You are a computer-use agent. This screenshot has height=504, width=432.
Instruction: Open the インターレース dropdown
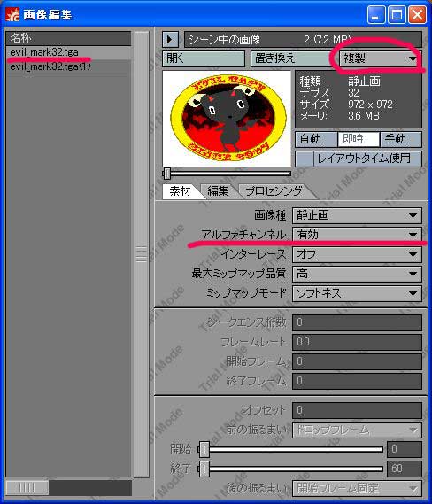point(357,254)
